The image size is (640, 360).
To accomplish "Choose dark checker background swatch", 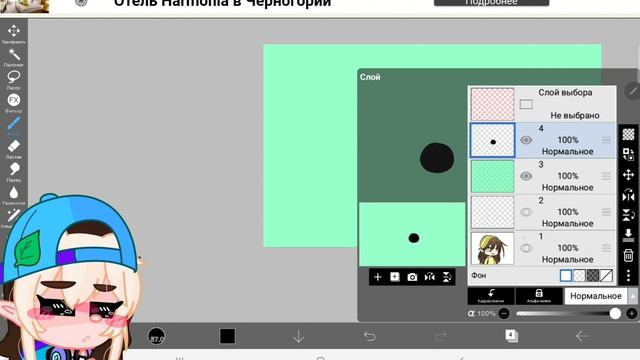I will 593,276.
